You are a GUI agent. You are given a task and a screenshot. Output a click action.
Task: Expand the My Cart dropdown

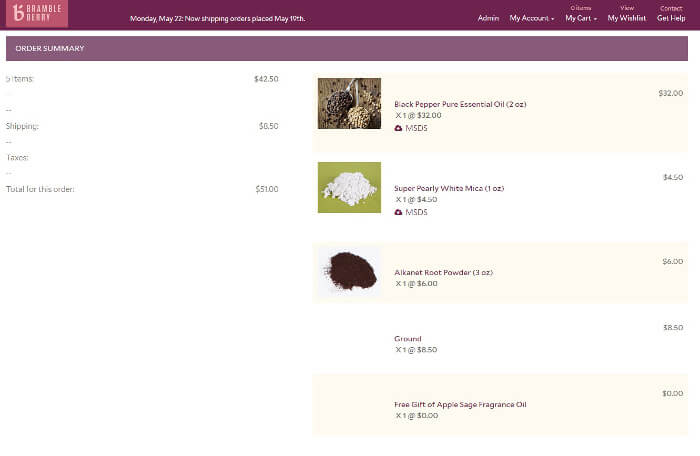click(x=581, y=18)
